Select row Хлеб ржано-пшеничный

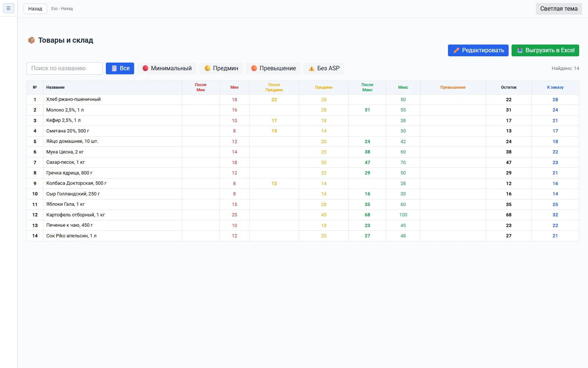pyautogui.click(x=303, y=100)
